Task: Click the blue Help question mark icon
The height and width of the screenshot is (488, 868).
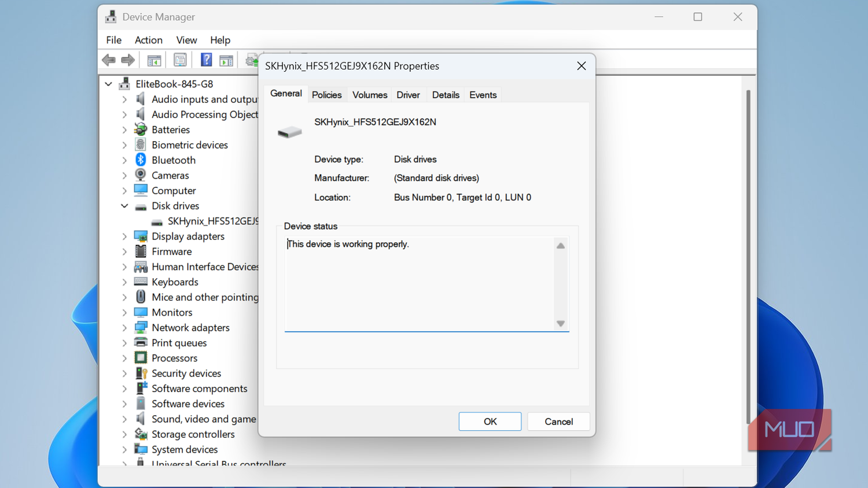Action: tap(206, 60)
